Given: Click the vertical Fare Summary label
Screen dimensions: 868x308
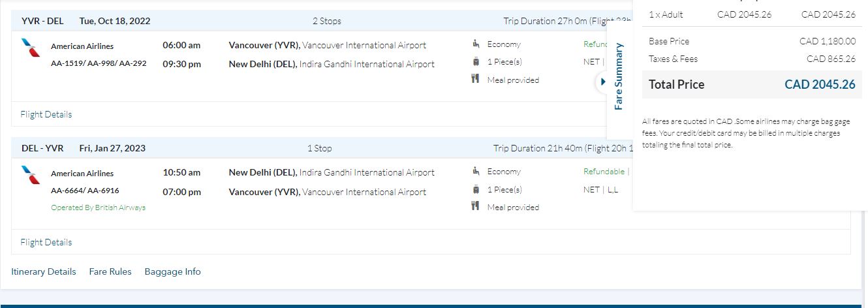Looking at the screenshot, I should 619,76.
